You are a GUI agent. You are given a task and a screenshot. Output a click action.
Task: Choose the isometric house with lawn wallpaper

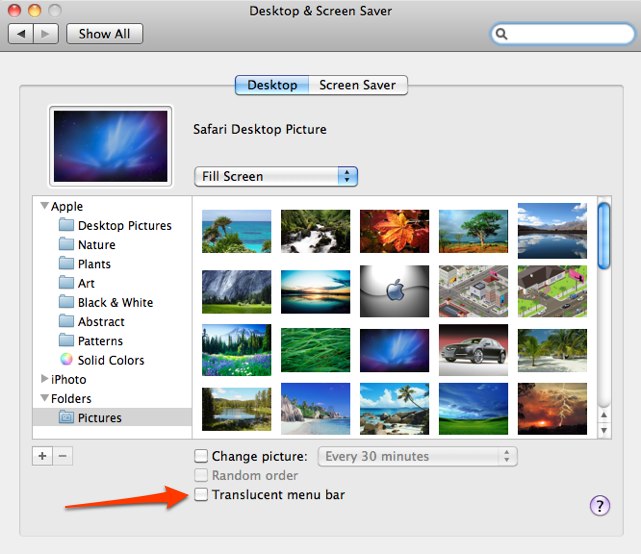coord(552,291)
